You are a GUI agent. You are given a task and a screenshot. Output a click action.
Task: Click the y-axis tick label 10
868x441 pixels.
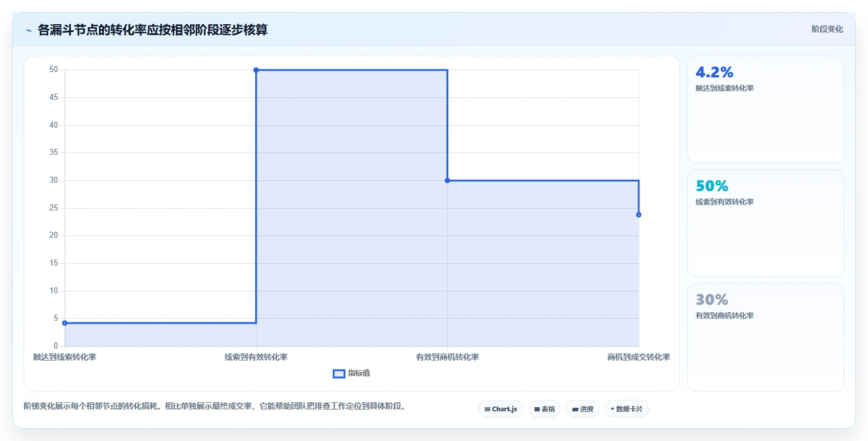[53, 291]
